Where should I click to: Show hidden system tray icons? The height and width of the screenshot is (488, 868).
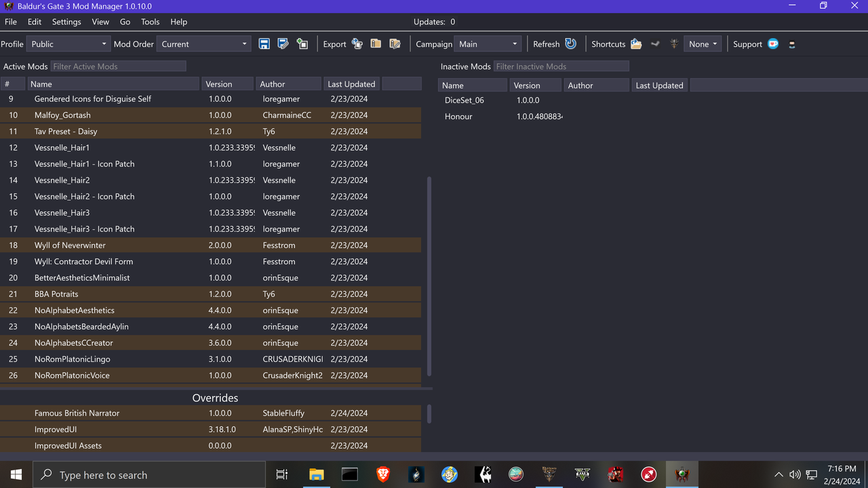click(778, 475)
